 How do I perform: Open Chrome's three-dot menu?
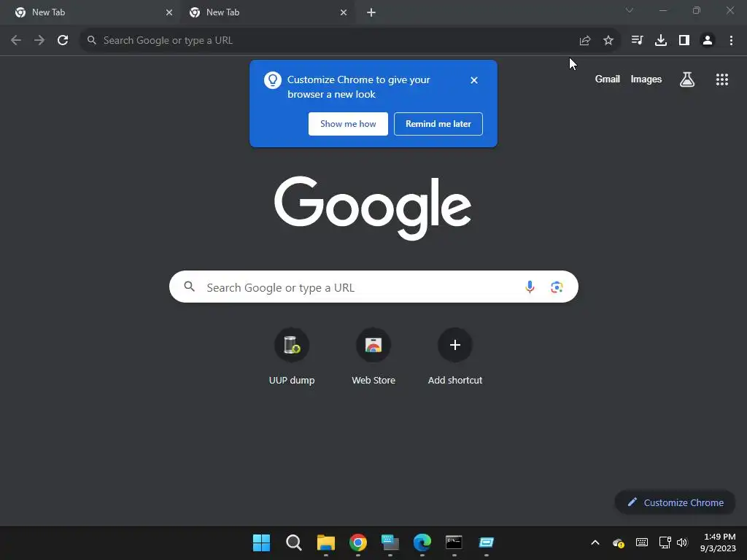click(731, 41)
